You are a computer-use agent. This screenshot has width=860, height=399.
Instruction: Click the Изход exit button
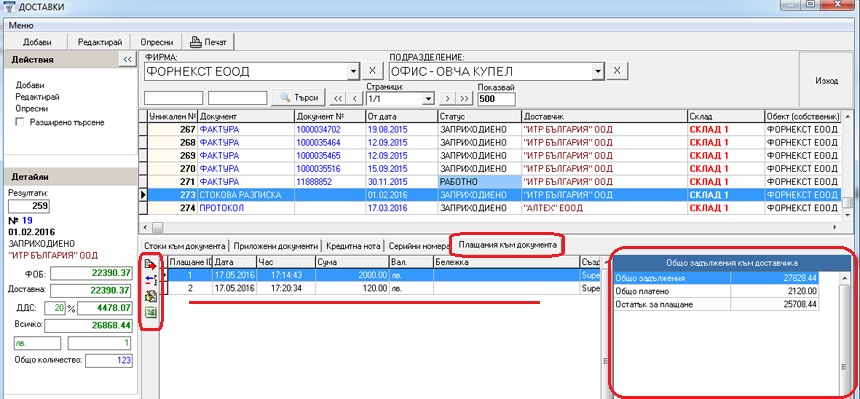coord(827,81)
